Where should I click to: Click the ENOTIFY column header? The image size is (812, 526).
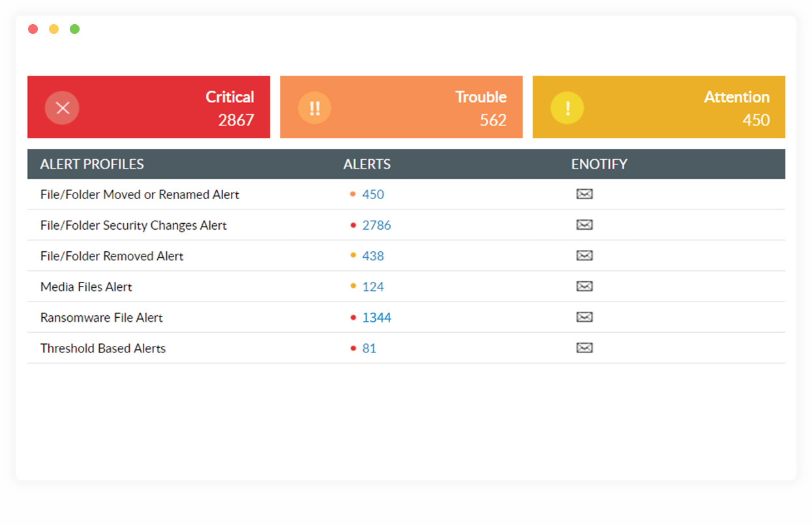click(599, 164)
